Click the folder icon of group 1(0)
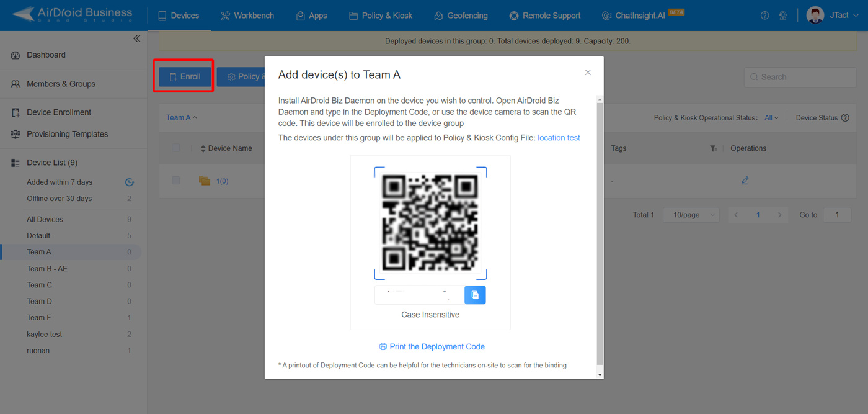 (x=205, y=181)
